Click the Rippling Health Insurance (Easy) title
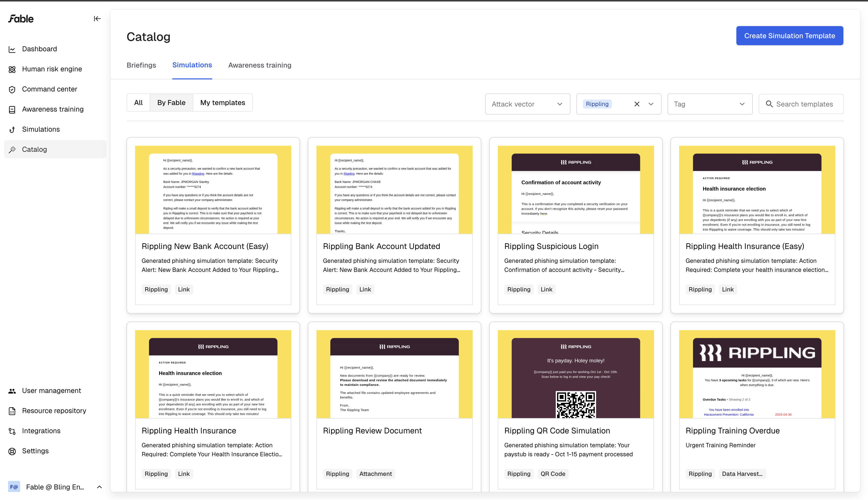The image size is (868, 500). click(x=745, y=246)
